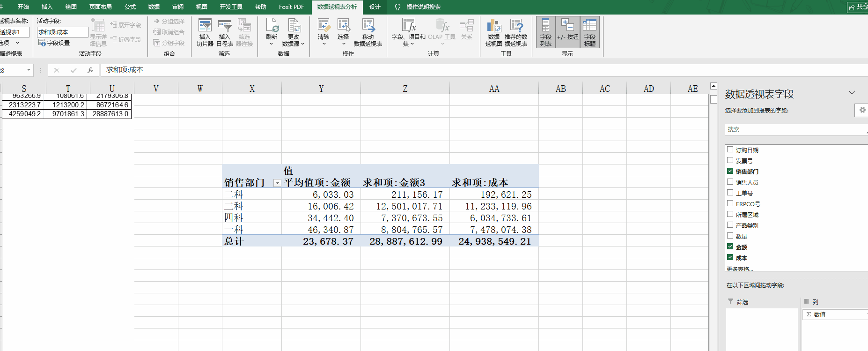Open the 销售部门 filter dropdown in pivot table
The image size is (868, 351).
click(x=277, y=183)
